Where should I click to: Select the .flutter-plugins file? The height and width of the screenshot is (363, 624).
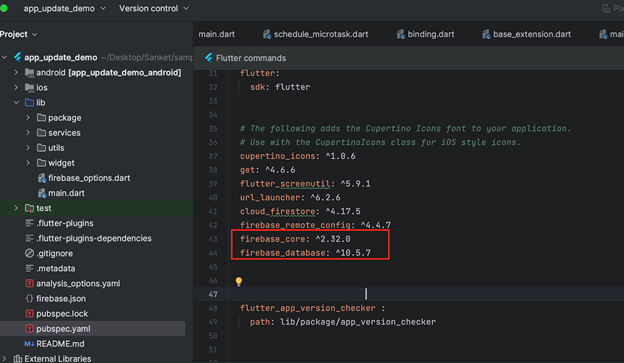tap(65, 223)
